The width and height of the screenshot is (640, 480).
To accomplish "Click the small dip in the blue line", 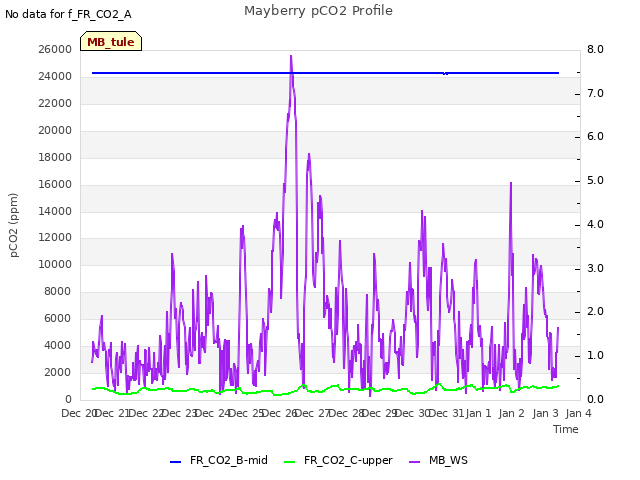I will 445,74.
